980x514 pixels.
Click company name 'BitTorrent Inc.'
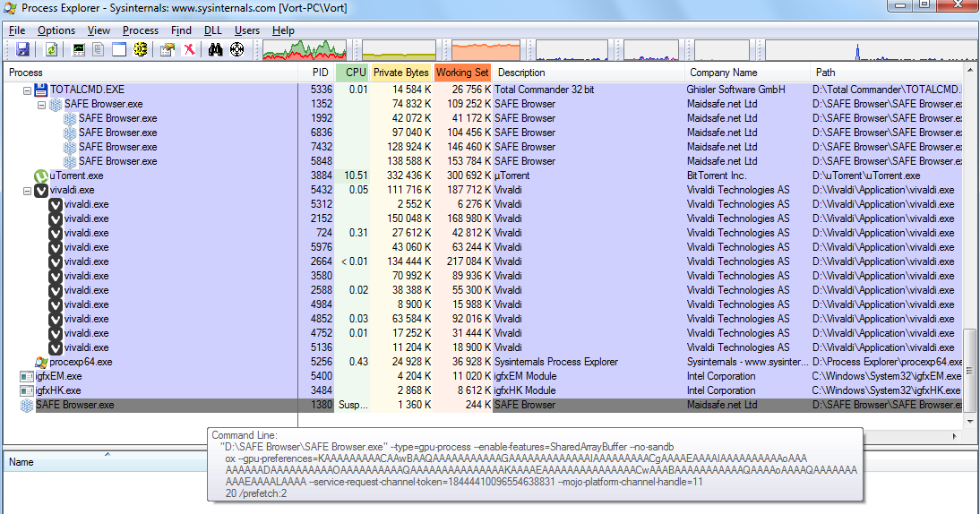(x=717, y=176)
